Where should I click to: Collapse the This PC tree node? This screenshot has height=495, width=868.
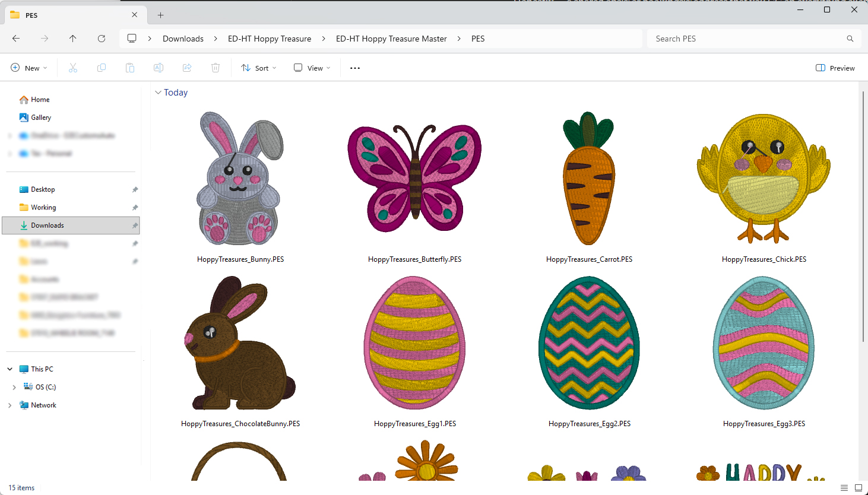10,369
